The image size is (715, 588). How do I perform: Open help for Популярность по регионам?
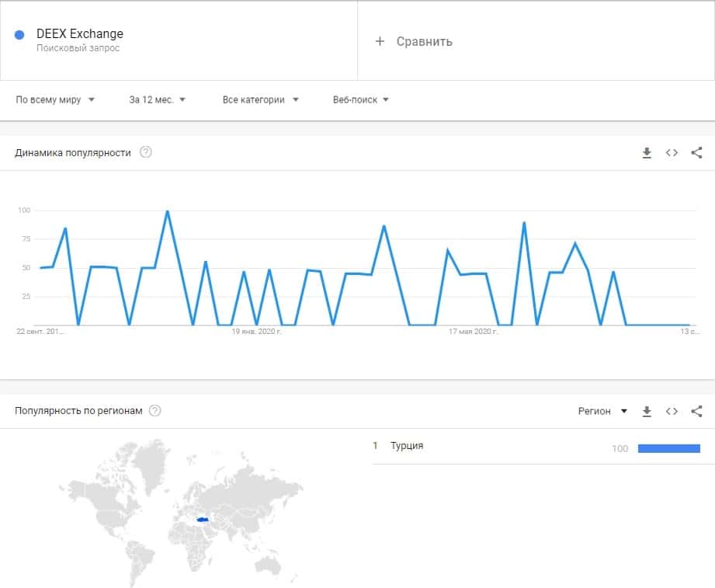(154, 411)
